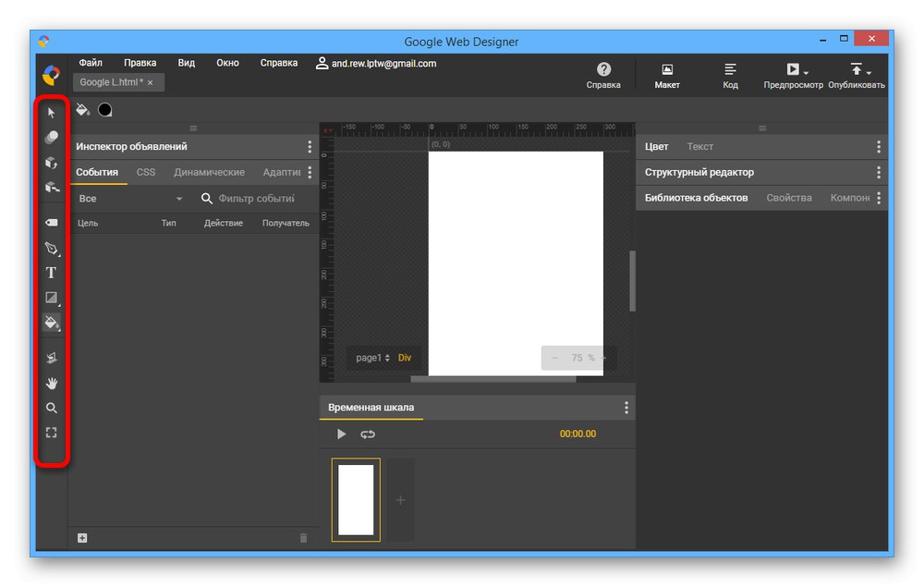Choose the 3D Stage Rotate tool
The width and height of the screenshot is (924, 587).
(x=51, y=358)
